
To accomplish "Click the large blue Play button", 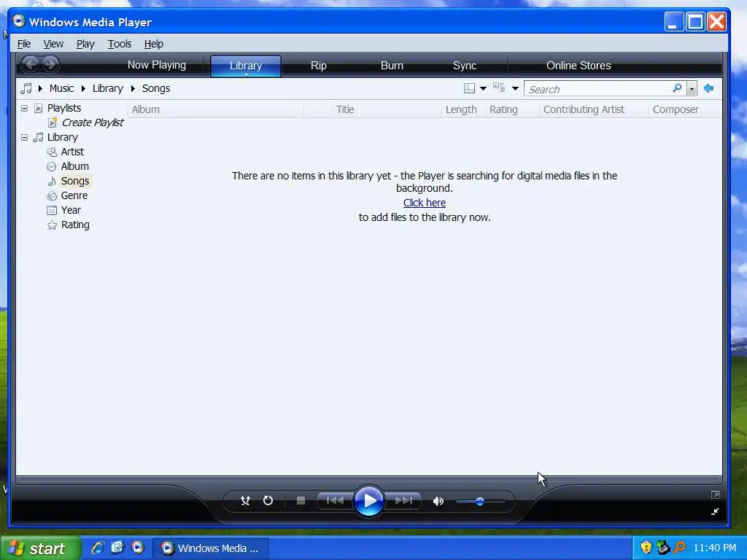I will 368,500.
